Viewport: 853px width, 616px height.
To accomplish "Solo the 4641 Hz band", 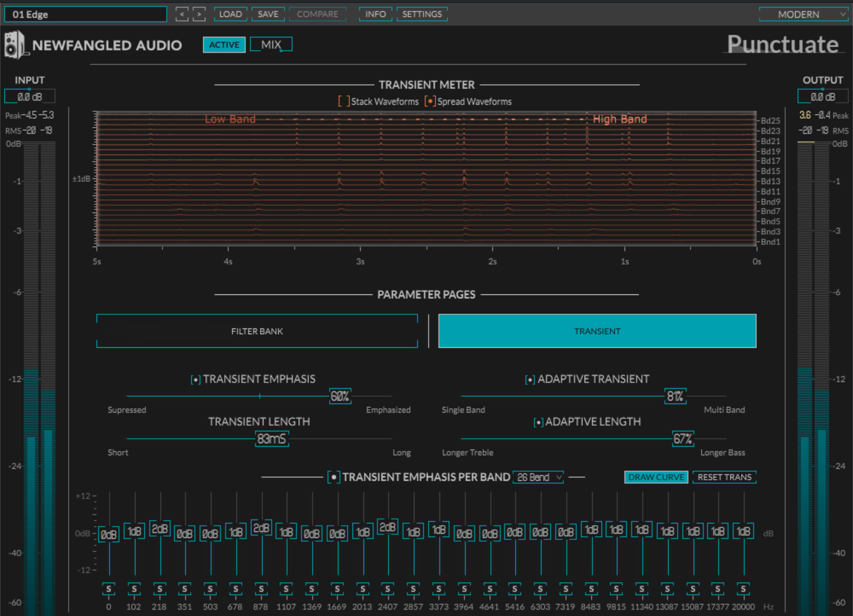I will tap(490, 589).
